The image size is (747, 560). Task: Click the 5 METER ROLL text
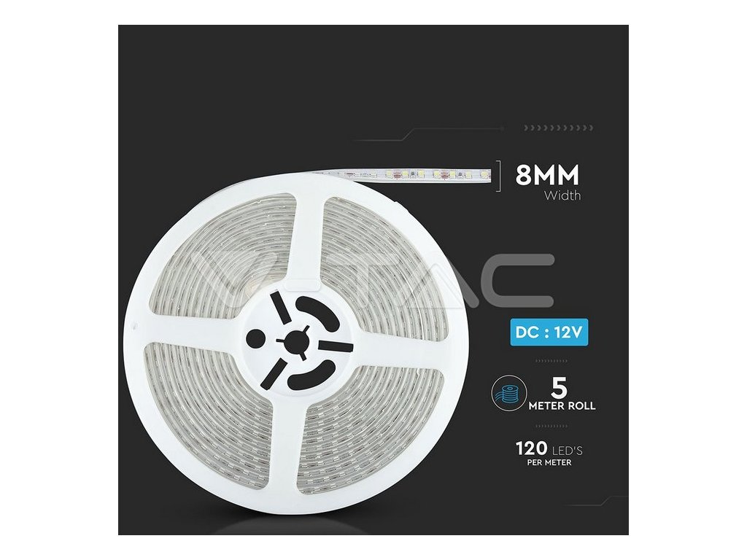point(562,394)
